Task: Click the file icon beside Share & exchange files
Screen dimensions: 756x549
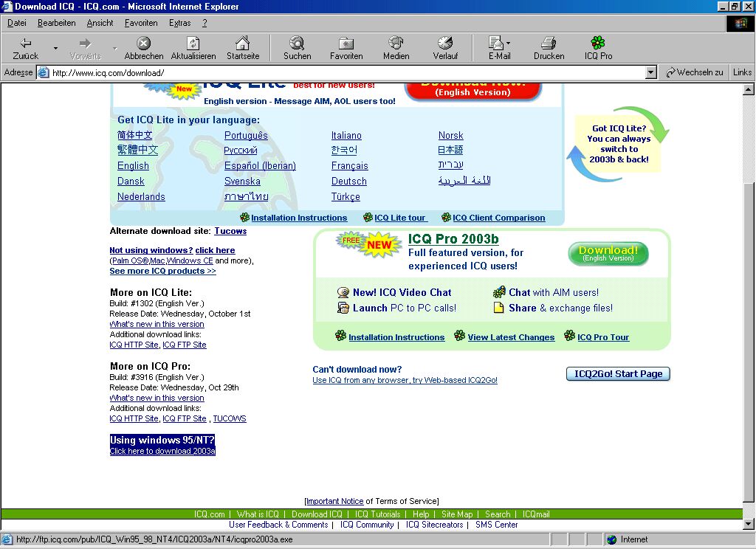Action: [498, 308]
